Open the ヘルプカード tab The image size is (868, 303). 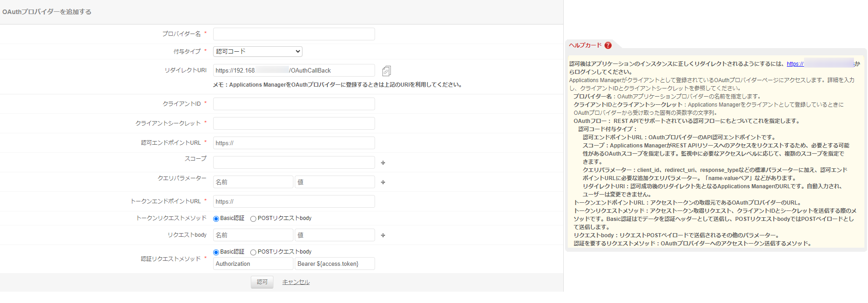pos(585,45)
